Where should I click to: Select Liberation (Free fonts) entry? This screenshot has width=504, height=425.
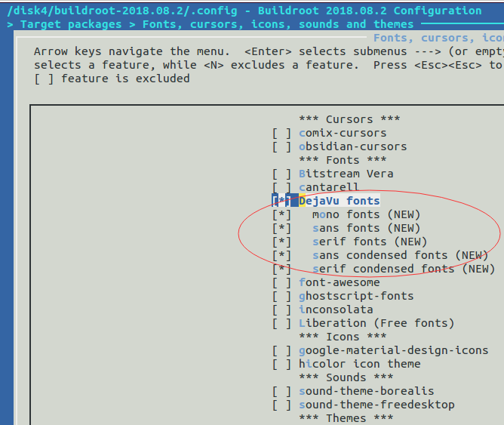click(376, 323)
